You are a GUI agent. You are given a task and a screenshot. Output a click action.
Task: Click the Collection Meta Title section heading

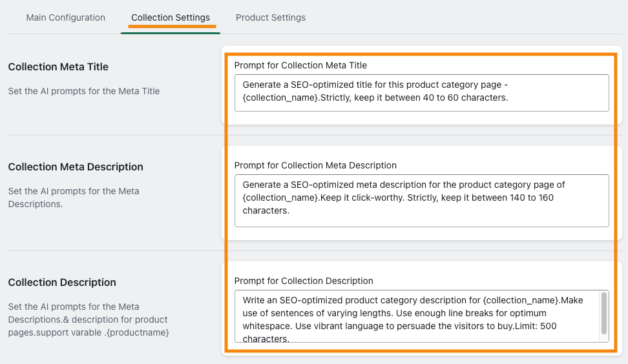pos(58,67)
